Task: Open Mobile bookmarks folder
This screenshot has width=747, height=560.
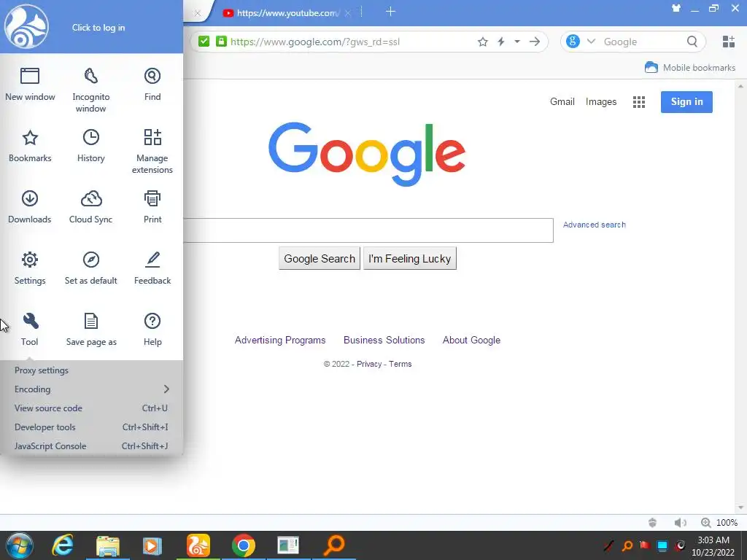Action: click(690, 68)
